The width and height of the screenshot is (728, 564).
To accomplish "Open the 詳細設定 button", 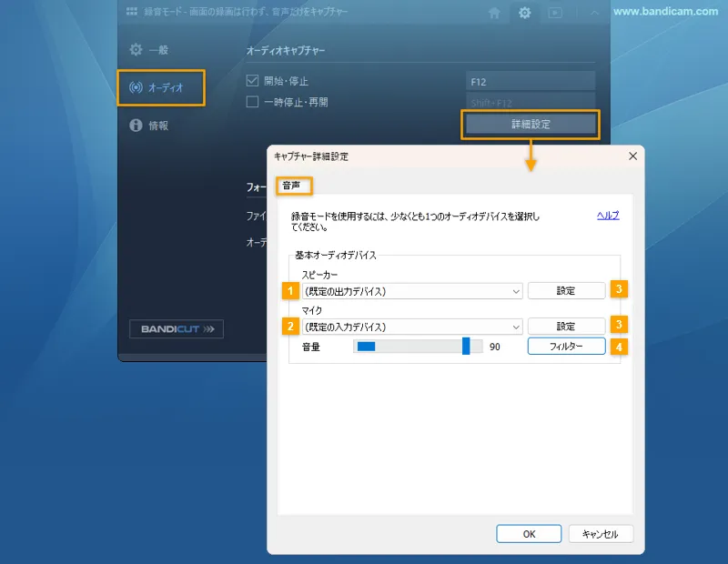I will (531, 124).
